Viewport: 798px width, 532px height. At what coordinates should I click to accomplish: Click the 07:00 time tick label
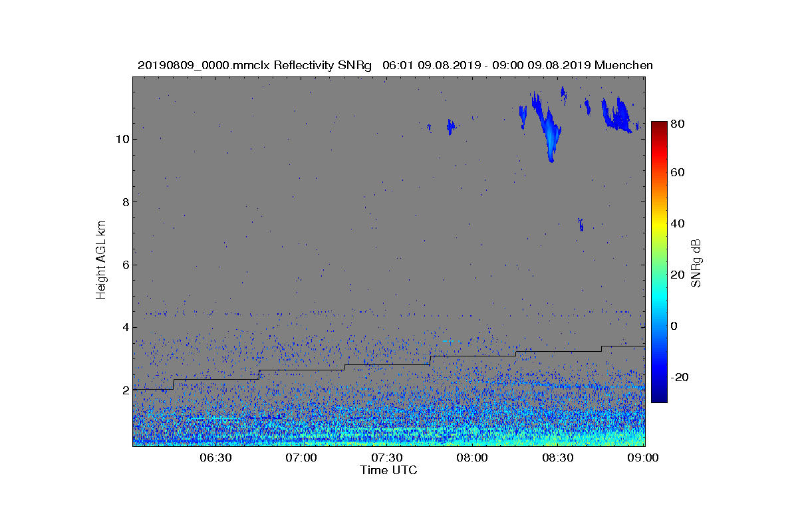(301, 458)
